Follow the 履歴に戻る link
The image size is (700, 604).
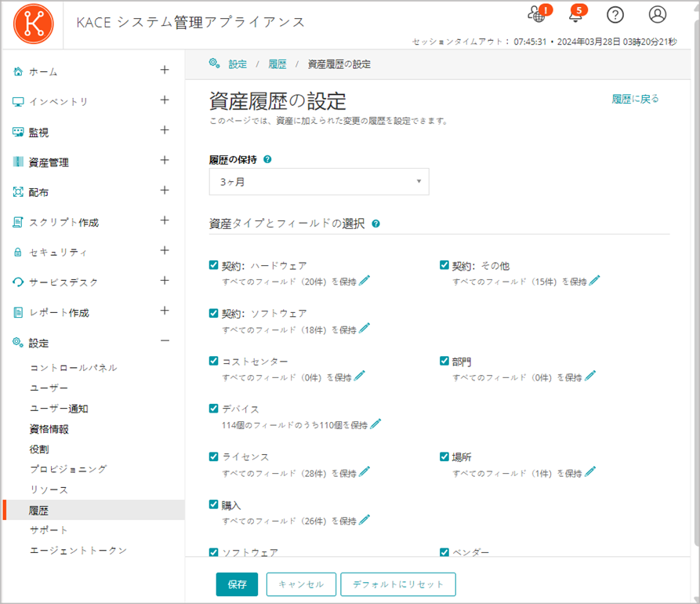click(635, 99)
